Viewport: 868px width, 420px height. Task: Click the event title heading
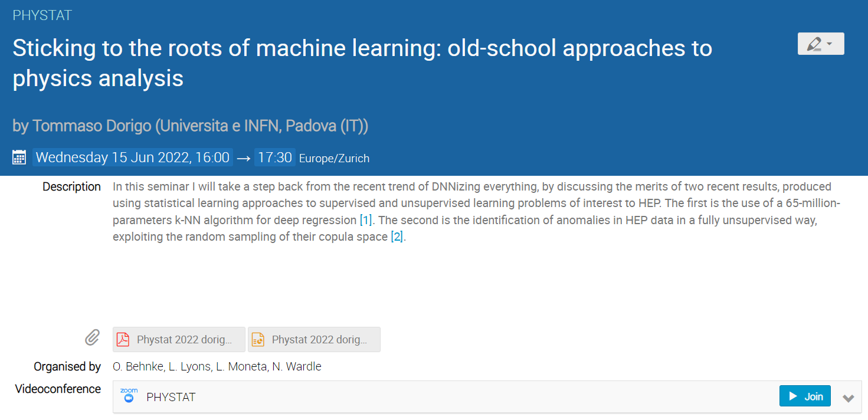click(x=362, y=63)
